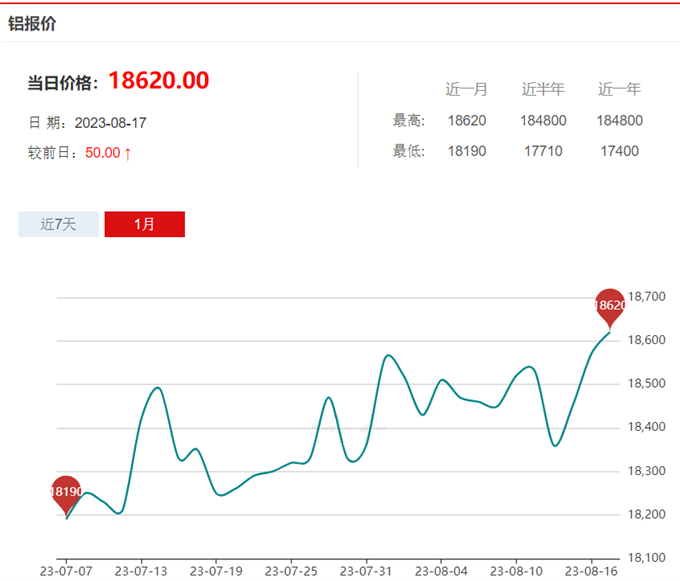Image resolution: width=680 pixels, height=581 pixels.
Task: Click y-axis label 18,200
Action: click(647, 514)
